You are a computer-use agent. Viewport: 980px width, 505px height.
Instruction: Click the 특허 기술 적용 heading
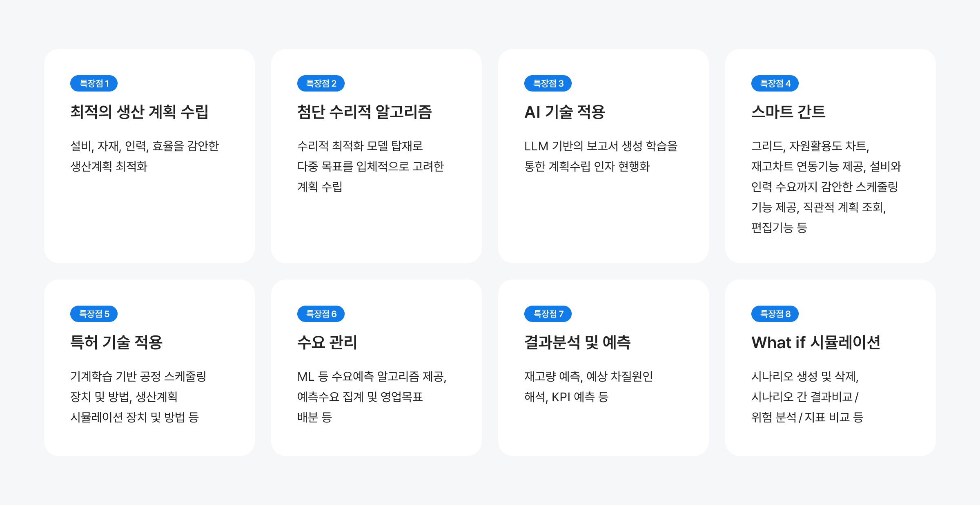[x=116, y=342]
